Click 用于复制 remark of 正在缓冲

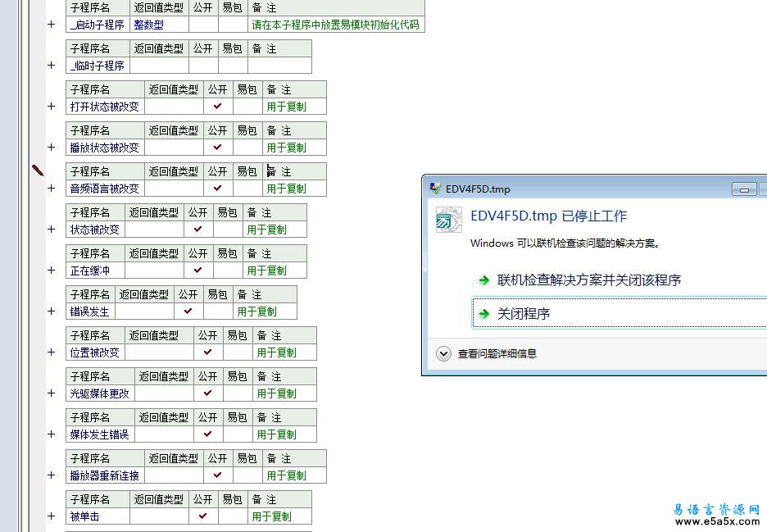tap(267, 271)
